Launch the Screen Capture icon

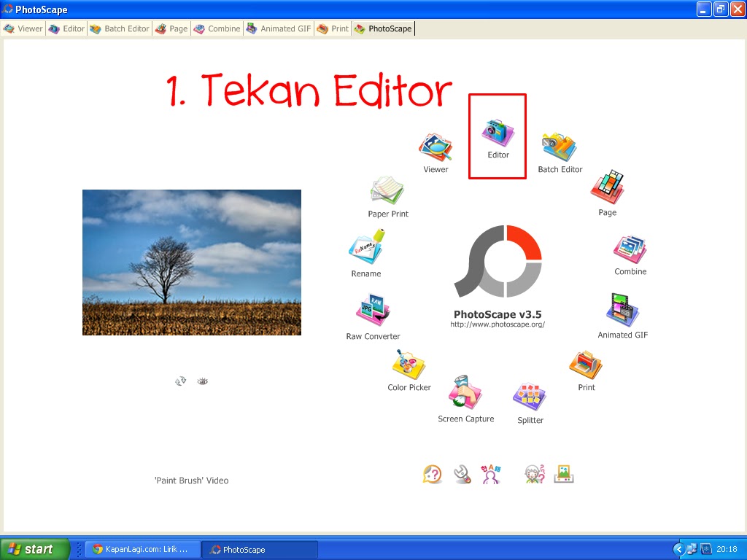coord(465,392)
